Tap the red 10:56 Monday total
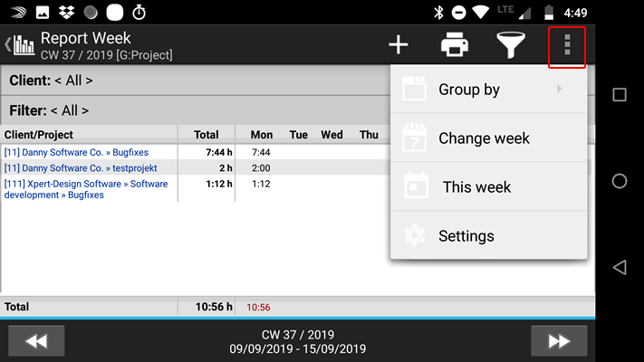The width and height of the screenshot is (644, 362). tap(258, 307)
